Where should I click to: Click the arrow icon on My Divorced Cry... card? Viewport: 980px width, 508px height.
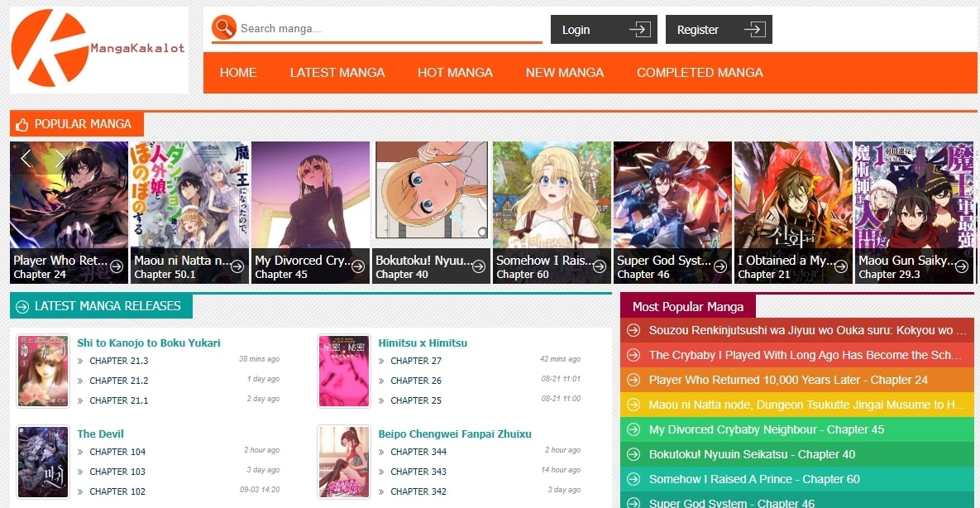358,266
